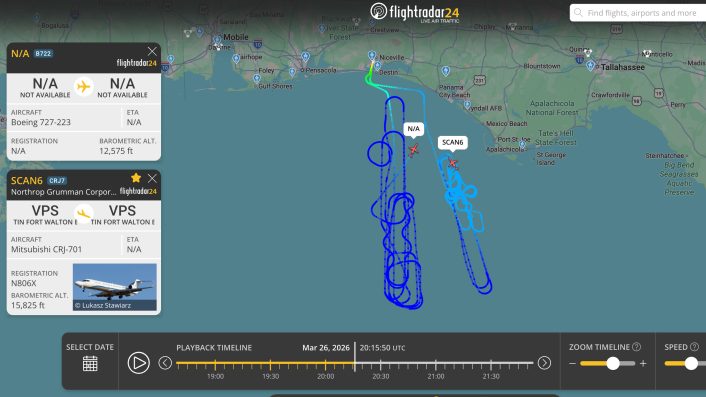Step the timeline backward with left arrow

coord(165,363)
